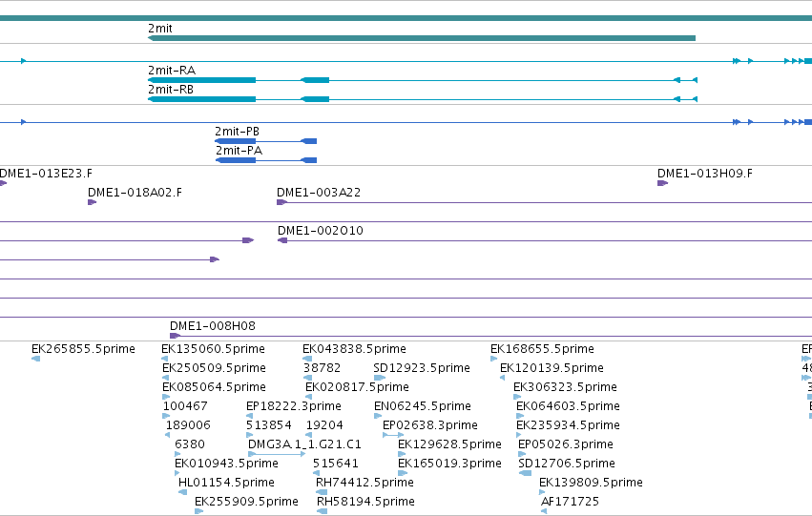Click the EK120139.5prime EST label

pyautogui.click(x=552, y=368)
